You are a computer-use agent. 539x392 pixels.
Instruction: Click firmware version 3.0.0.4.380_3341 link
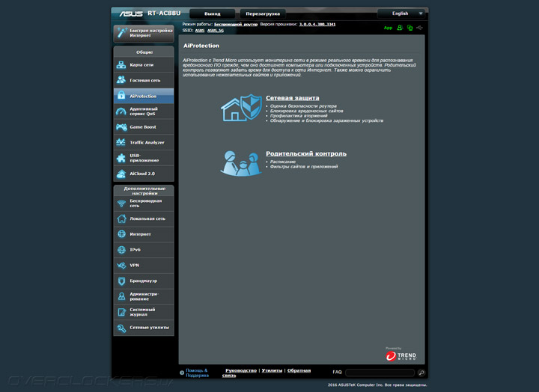pyautogui.click(x=317, y=25)
